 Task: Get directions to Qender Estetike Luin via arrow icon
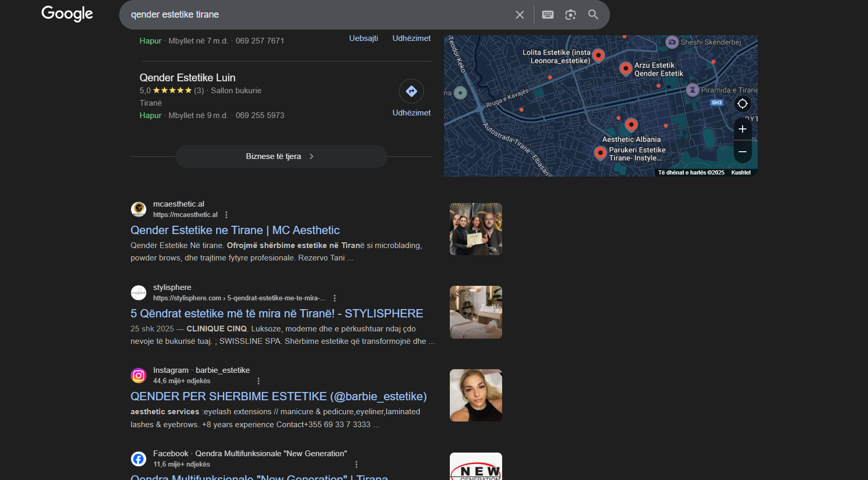click(x=411, y=91)
